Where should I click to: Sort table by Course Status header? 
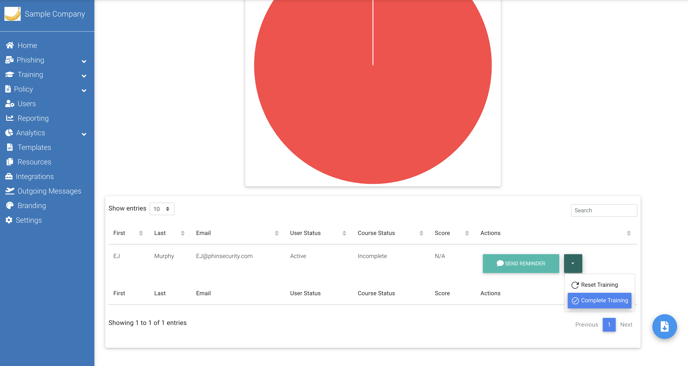(x=390, y=233)
